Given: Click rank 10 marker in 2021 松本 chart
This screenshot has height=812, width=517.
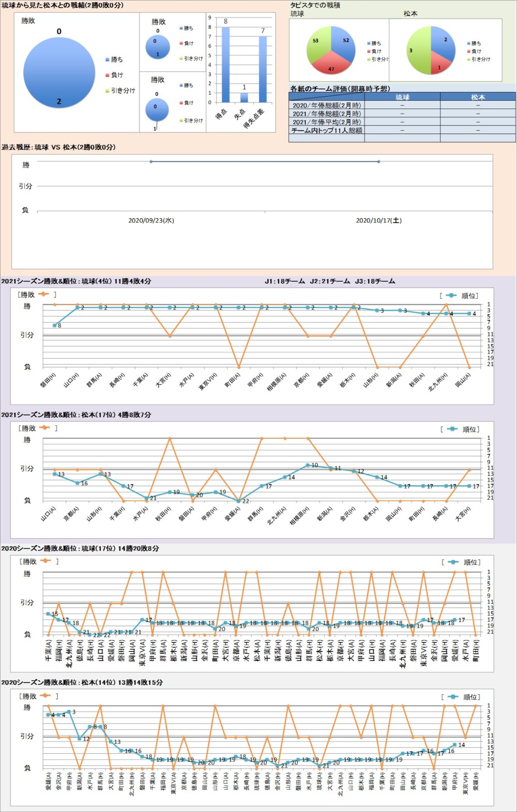Looking at the screenshot, I should point(308,465).
